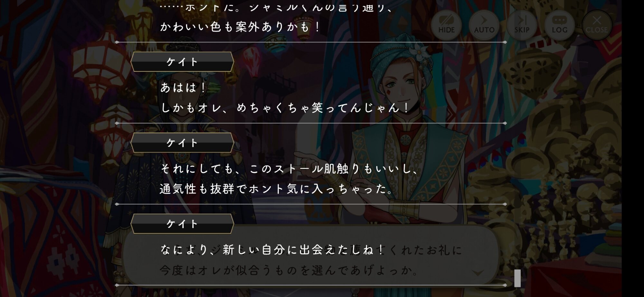644x297 pixels.
Task: Tap the SKIP story button
Action: (x=522, y=24)
